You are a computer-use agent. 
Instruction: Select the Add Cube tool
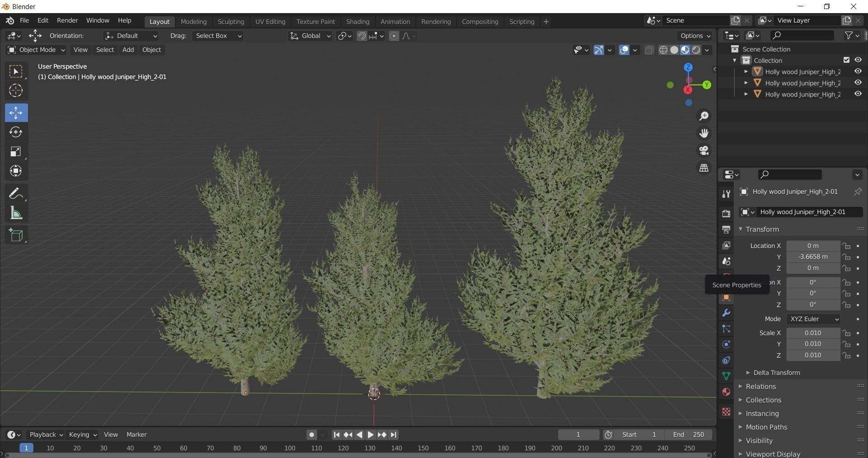(x=16, y=235)
